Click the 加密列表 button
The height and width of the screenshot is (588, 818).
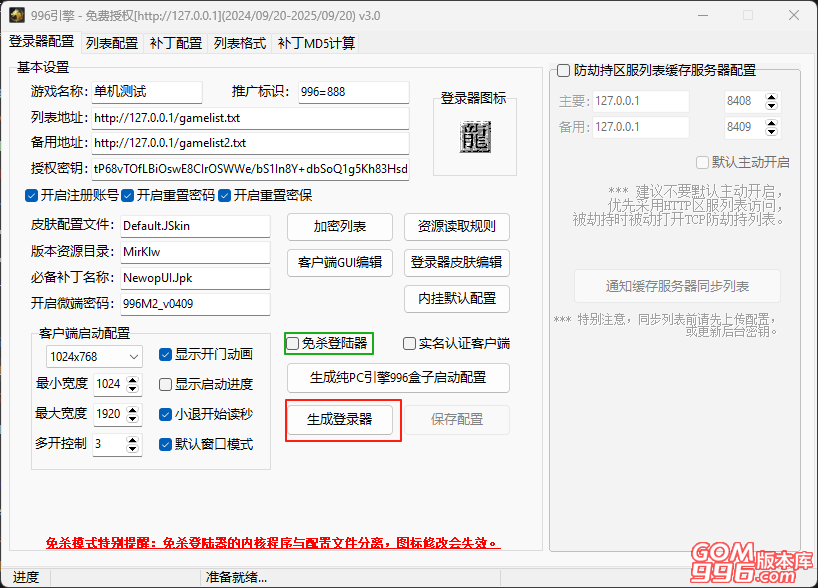[340, 227]
